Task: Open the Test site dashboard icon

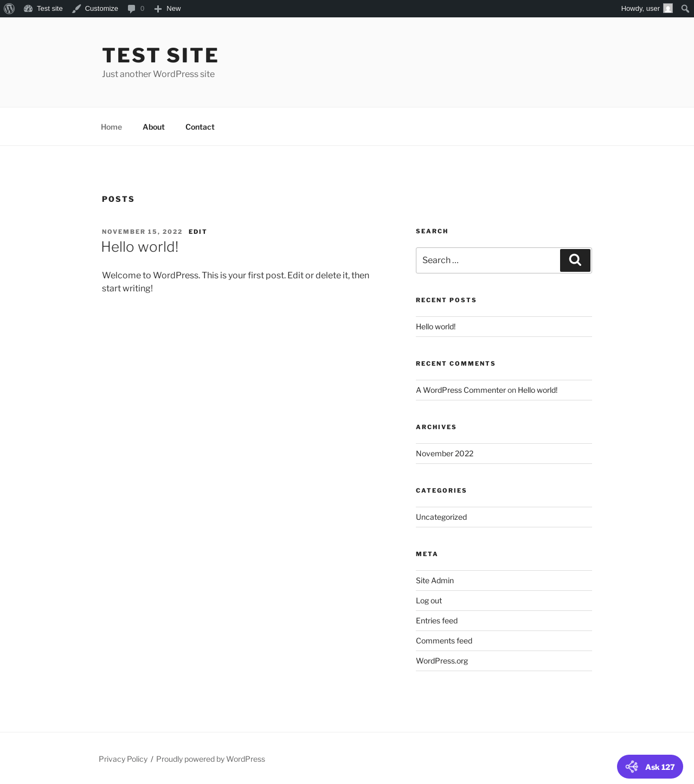Action: tap(28, 9)
